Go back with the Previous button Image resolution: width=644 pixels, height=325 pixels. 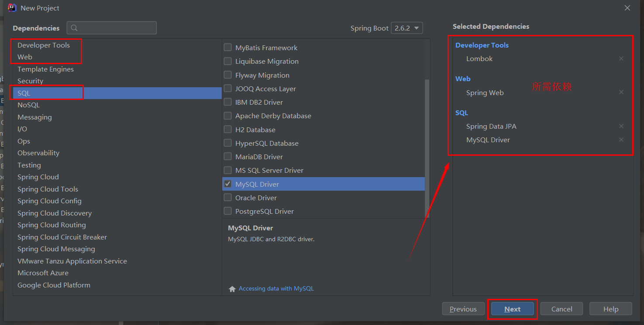[463, 309]
